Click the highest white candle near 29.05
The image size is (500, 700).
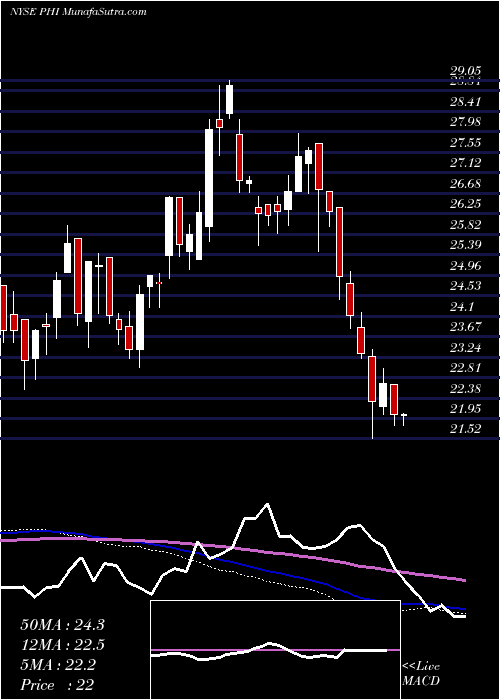(x=229, y=99)
